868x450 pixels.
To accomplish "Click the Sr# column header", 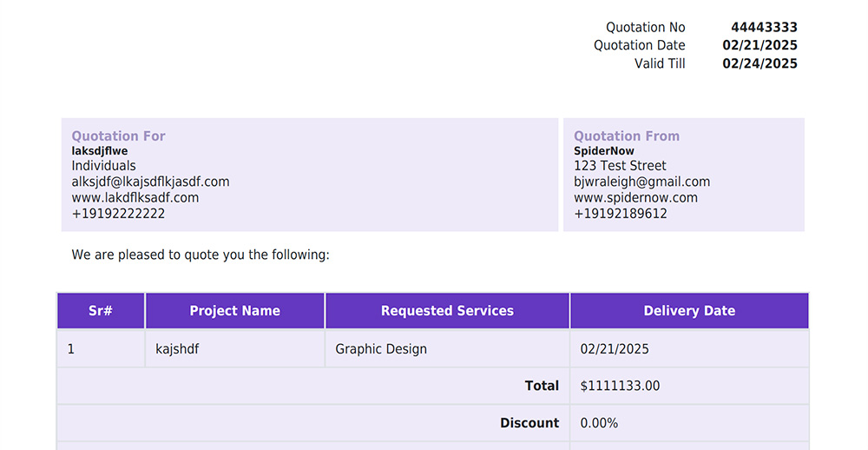I will [101, 311].
